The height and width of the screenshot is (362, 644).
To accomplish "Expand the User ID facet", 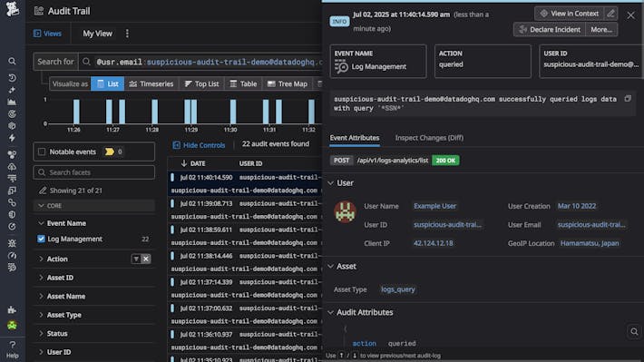I will click(x=41, y=352).
